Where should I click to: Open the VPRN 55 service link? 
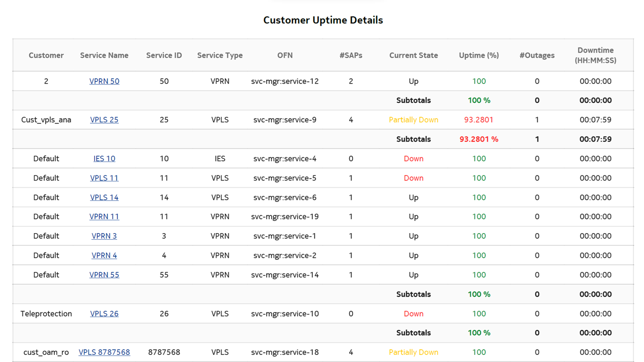[104, 275]
